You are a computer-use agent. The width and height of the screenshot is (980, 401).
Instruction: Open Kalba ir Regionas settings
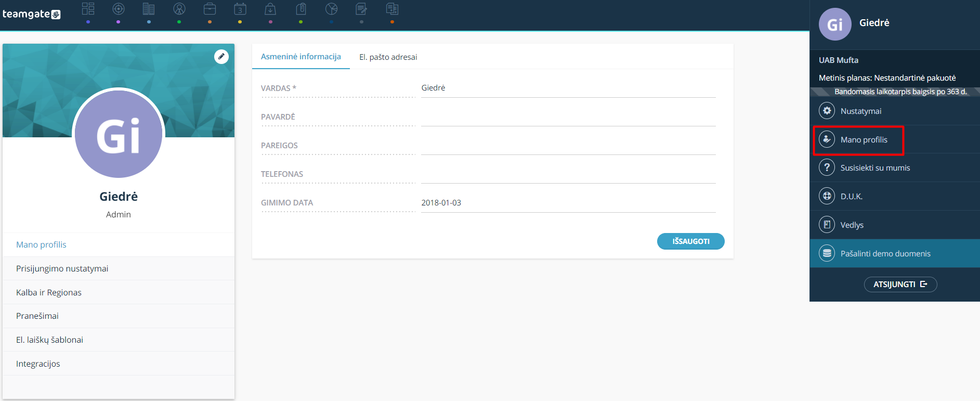(x=119, y=292)
